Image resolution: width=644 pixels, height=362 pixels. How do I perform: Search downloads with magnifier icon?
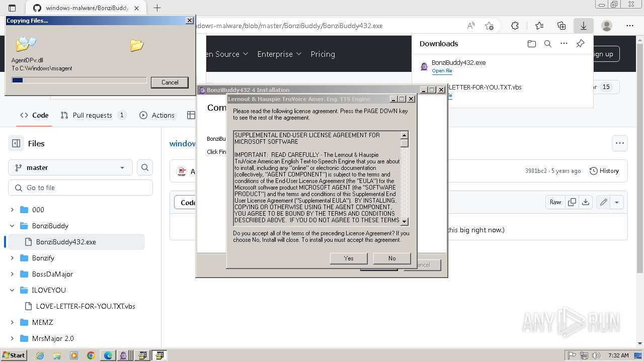tap(548, 44)
